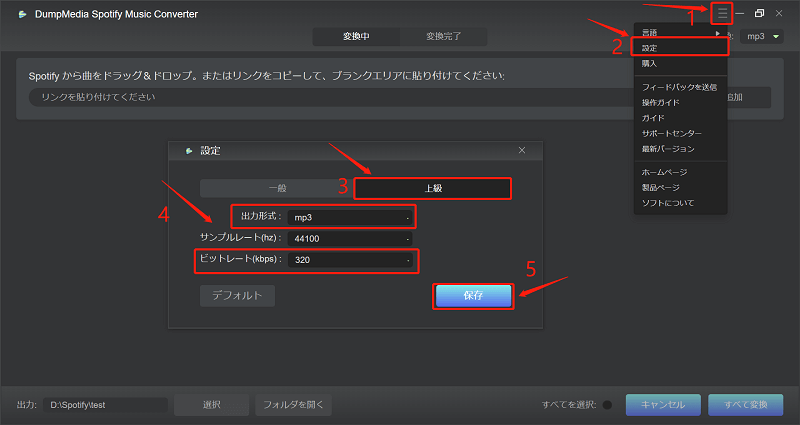800x425 pixels.
Task: Open the hamburger menu icon
Action: pyautogui.click(x=722, y=14)
